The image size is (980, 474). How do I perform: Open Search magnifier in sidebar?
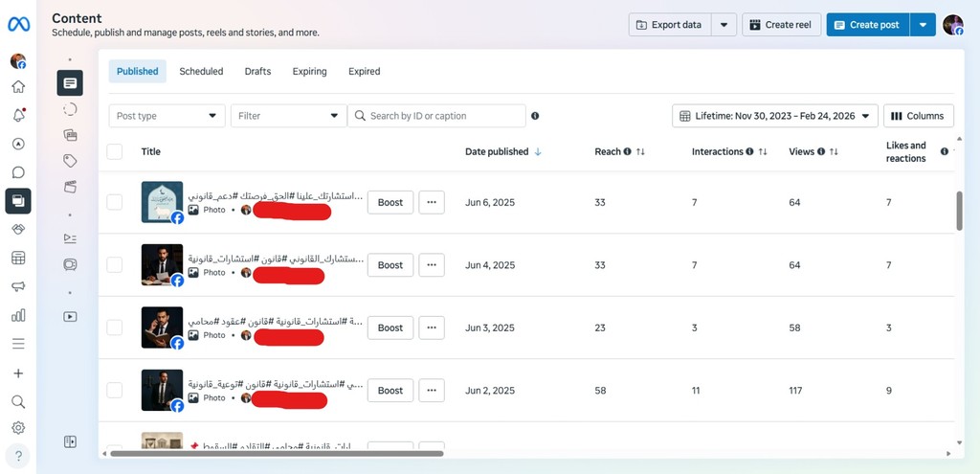coord(18,401)
